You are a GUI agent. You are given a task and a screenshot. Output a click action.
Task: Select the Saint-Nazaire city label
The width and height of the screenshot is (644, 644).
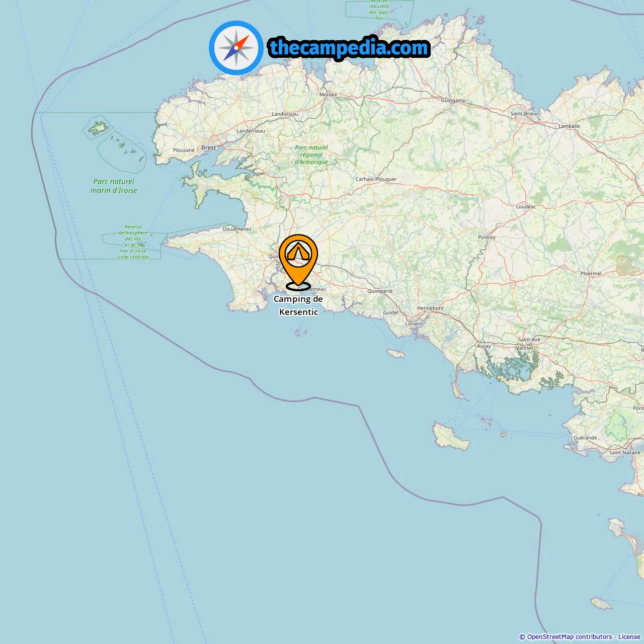624,452
